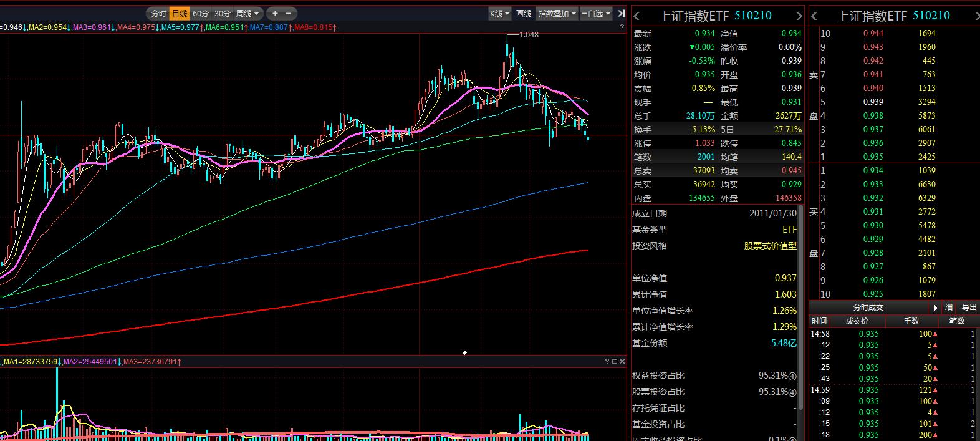Click the 导出 export button
Viewport: 980px width, 441px height.
969,308
